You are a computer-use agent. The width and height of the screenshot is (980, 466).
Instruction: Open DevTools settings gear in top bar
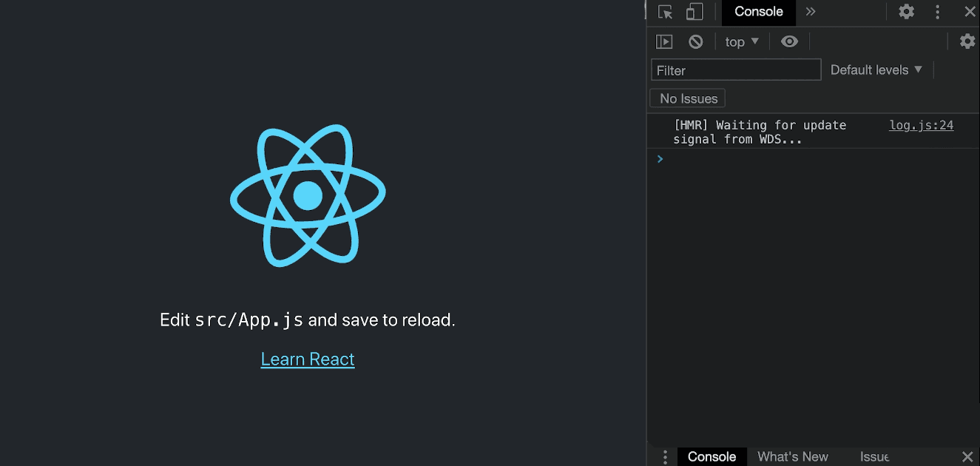[x=906, y=12]
